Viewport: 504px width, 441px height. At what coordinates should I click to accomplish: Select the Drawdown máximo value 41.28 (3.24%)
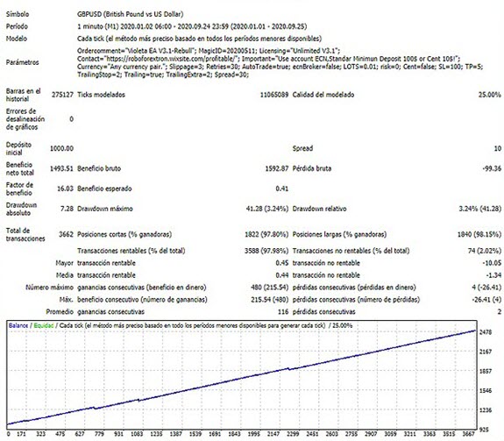point(267,209)
